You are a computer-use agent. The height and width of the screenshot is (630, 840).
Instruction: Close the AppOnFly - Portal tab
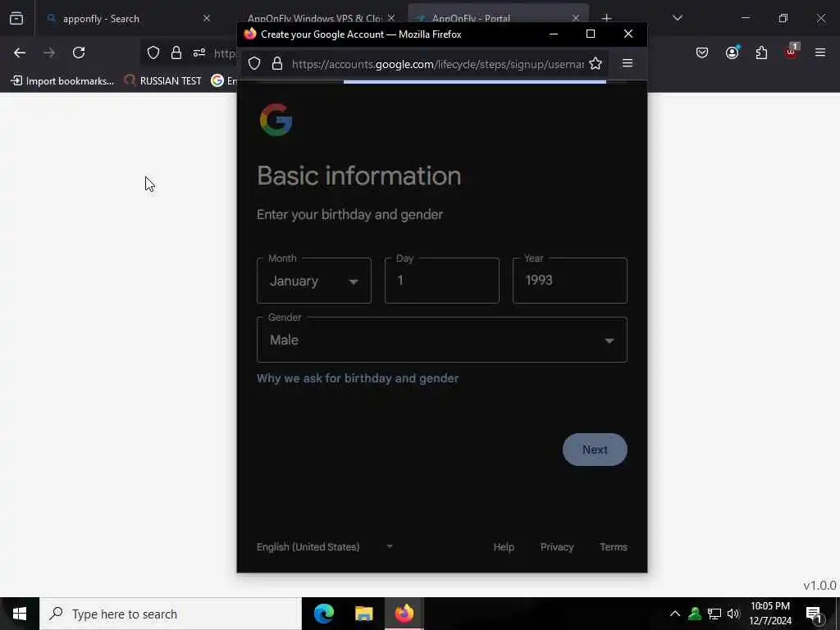click(575, 18)
